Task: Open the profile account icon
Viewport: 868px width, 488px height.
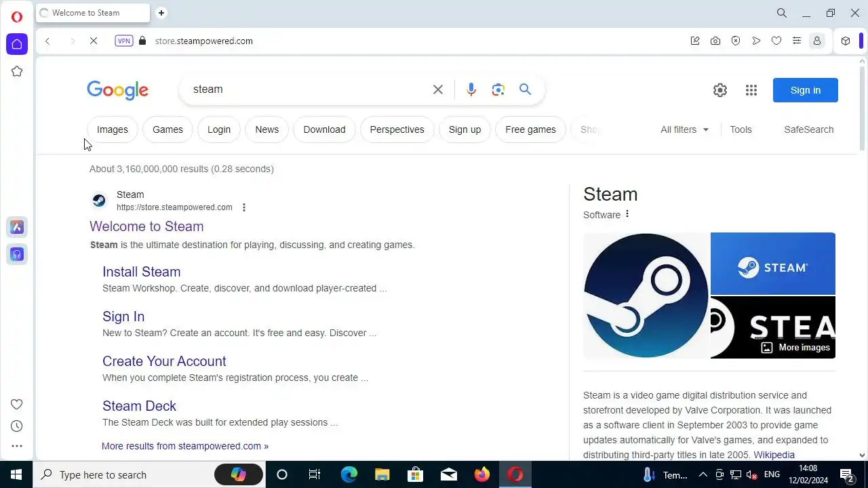Action: point(817,41)
